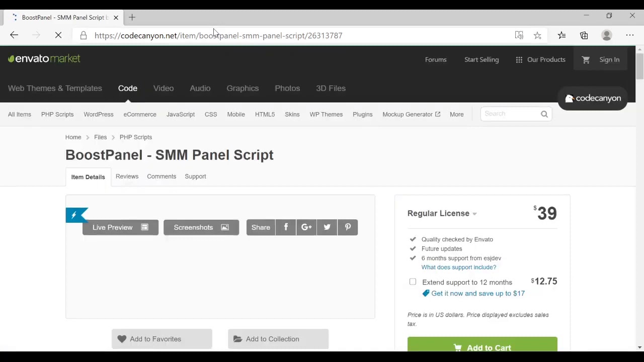Open the browser profile avatar
Image resolution: width=644 pixels, height=362 pixels.
point(607,35)
